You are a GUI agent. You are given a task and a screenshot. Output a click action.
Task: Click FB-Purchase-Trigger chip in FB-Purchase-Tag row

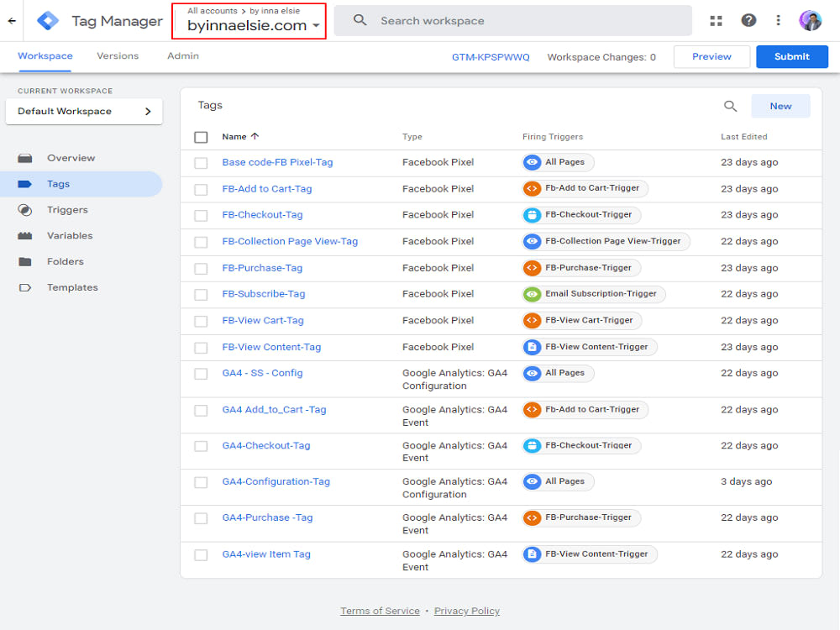[581, 268]
